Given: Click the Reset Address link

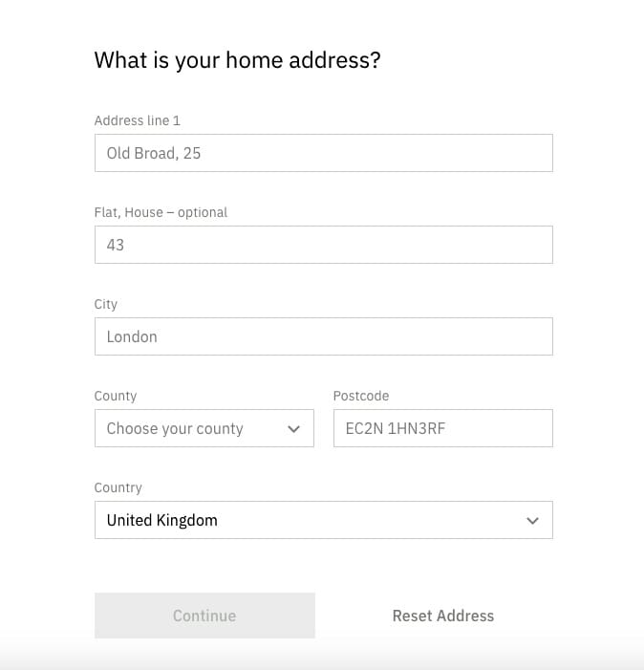Looking at the screenshot, I should [442, 616].
